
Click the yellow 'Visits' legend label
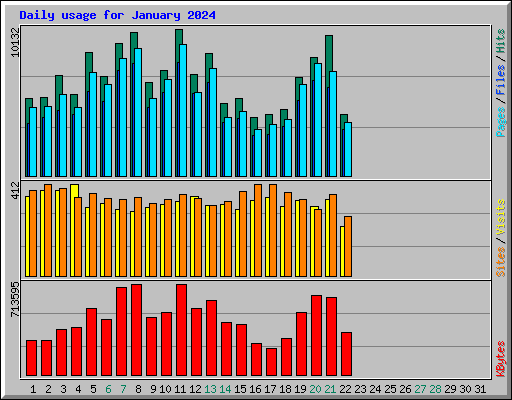pos(501,218)
